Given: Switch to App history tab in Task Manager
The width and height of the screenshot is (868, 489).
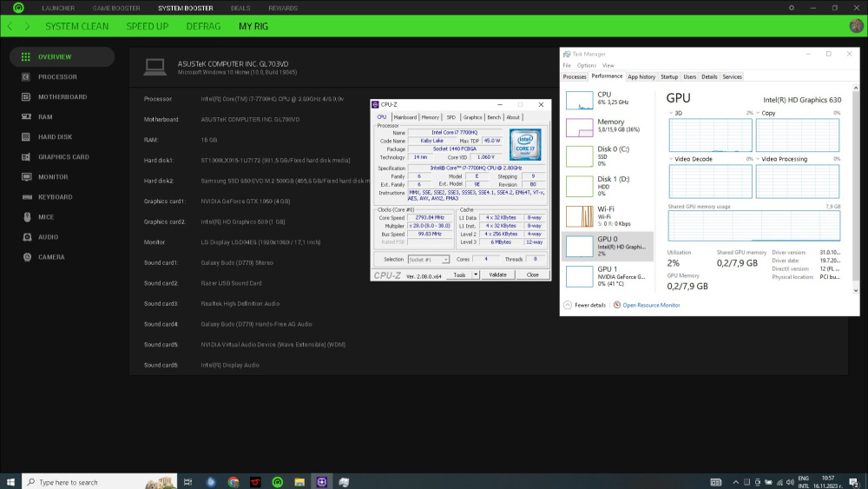Looking at the screenshot, I should [641, 77].
